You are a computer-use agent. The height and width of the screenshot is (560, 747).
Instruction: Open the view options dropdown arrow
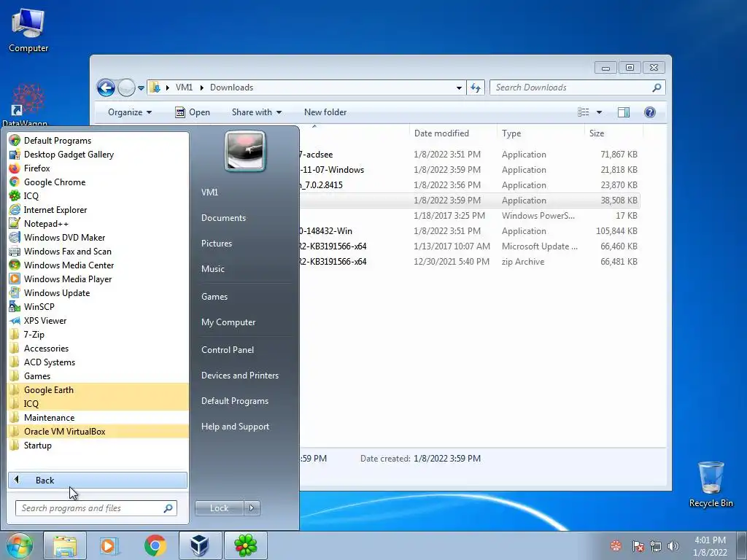[x=600, y=112]
